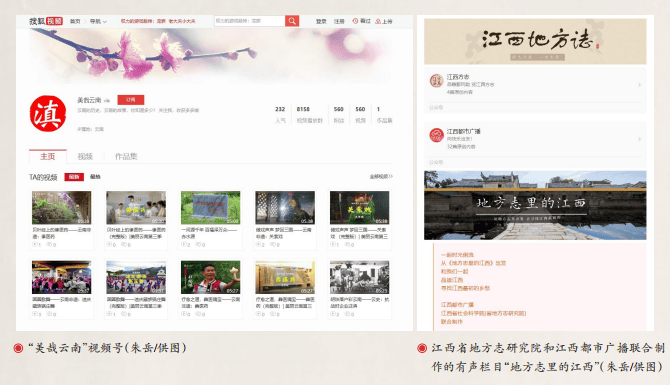670x385 pixels.
Task: Click the red 滇 channel avatar
Action: click(x=48, y=113)
